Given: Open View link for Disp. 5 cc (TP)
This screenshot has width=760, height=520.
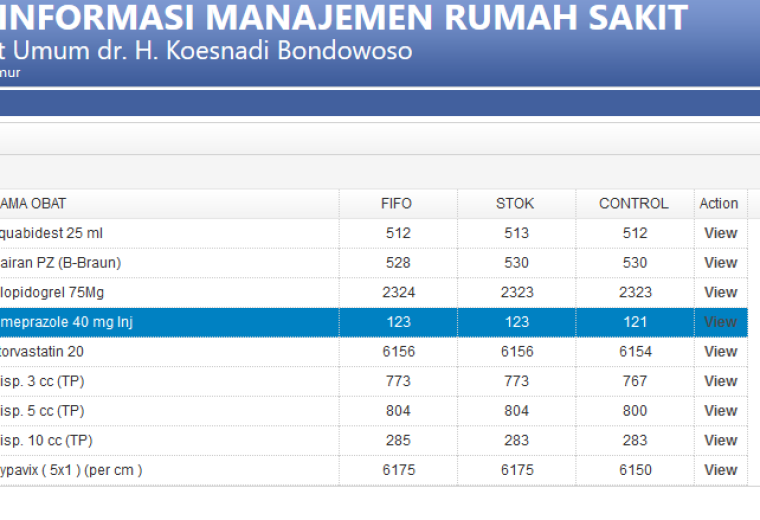Looking at the screenshot, I should click(x=720, y=410).
